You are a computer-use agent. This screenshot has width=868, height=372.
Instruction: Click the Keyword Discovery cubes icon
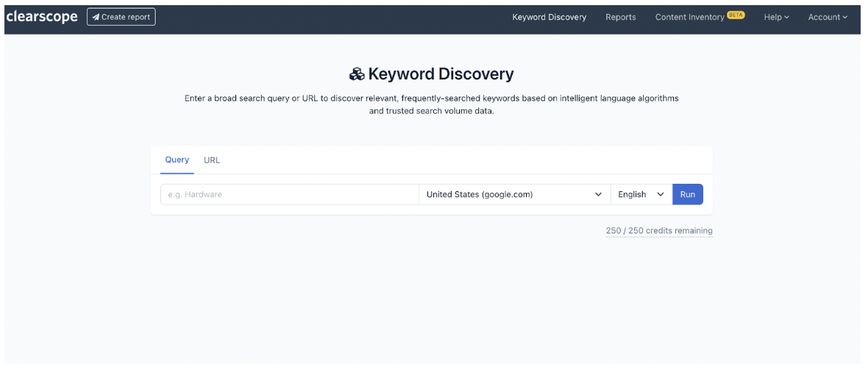pos(357,74)
